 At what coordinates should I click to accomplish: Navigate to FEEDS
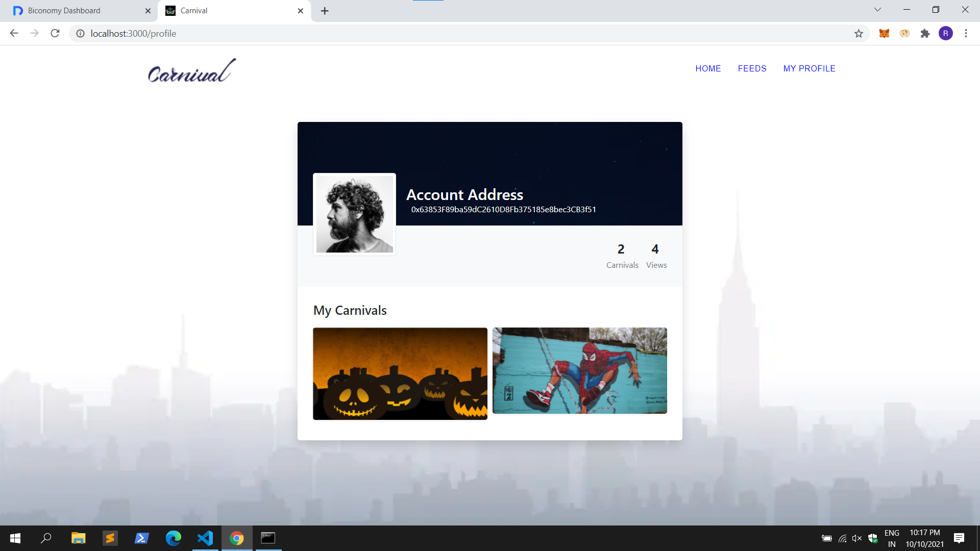752,68
